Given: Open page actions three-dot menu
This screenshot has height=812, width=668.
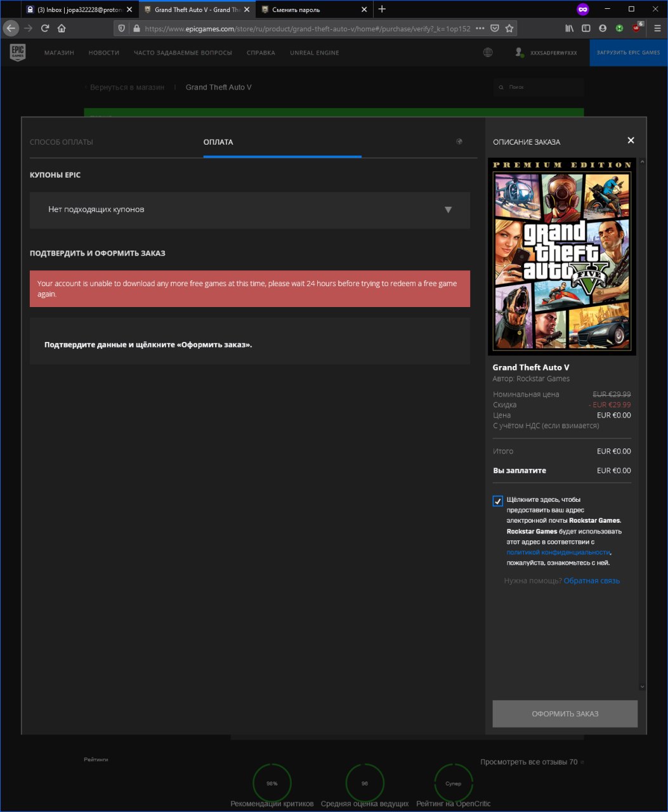Looking at the screenshot, I should click(480, 29).
